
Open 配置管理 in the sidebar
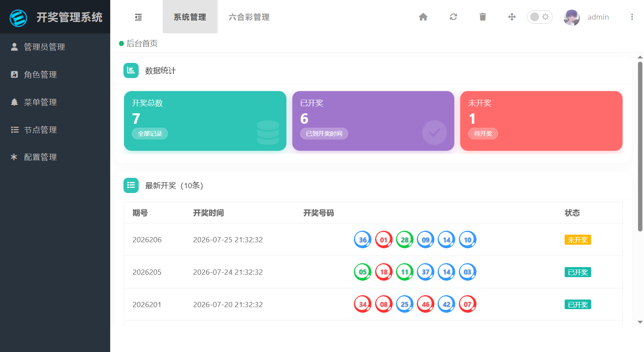point(55,157)
